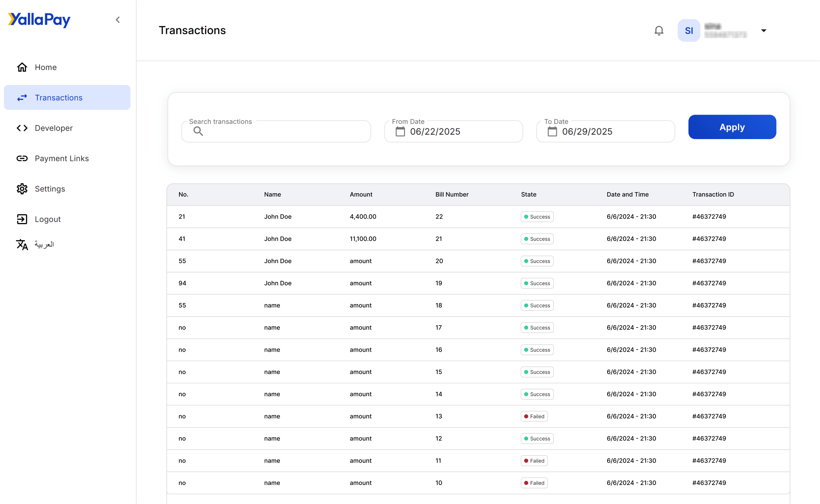This screenshot has height=504, width=820.
Task: Click the YallaPay logo
Action: coord(39,20)
